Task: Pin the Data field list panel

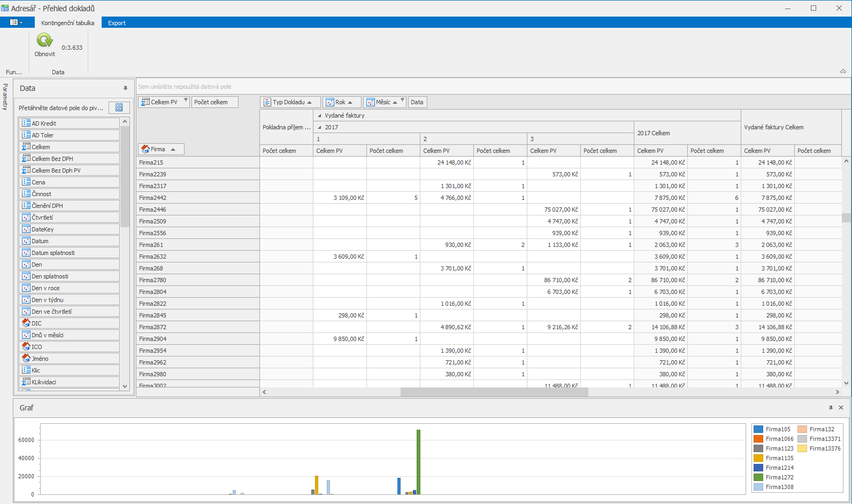Action: coord(126,88)
